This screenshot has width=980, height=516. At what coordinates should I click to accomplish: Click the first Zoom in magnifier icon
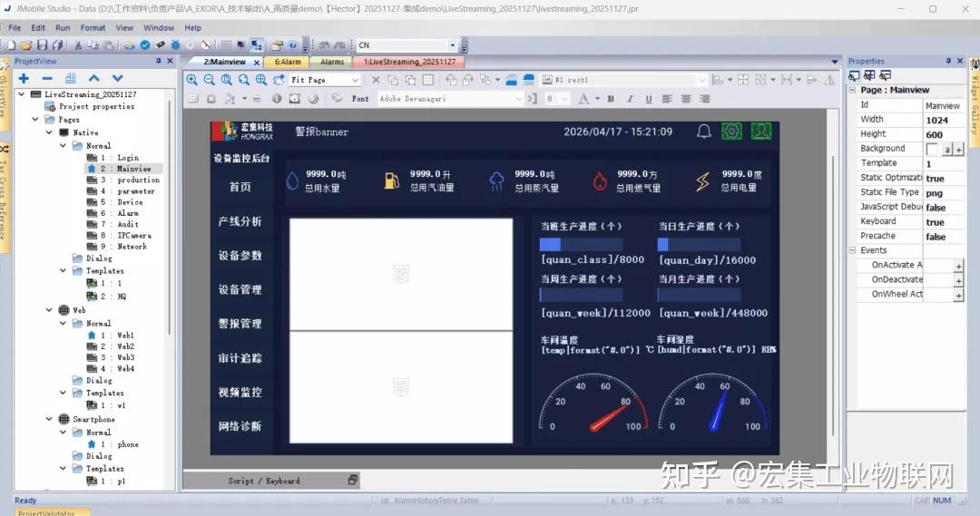(x=191, y=80)
